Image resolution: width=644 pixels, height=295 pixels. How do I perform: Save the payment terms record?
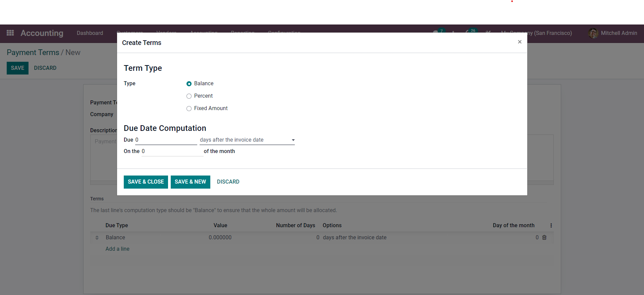pyautogui.click(x=17, y=68)
